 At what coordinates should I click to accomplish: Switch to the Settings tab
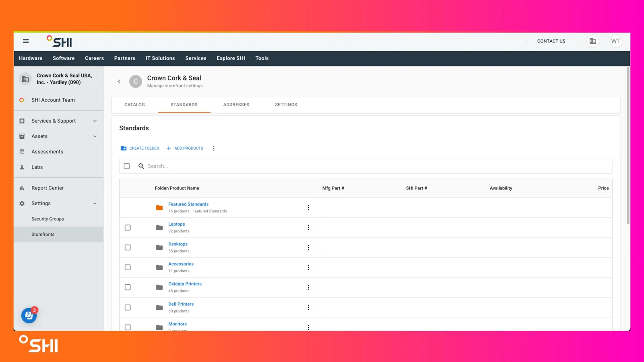tap(286, 105)
